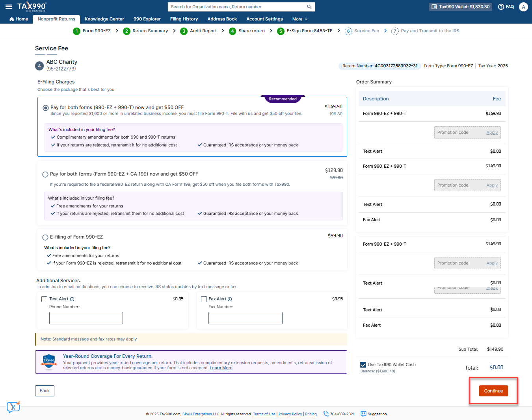
Task: Click the third Promotion code field
Action: pyautogui.click(x=459, y=263)
